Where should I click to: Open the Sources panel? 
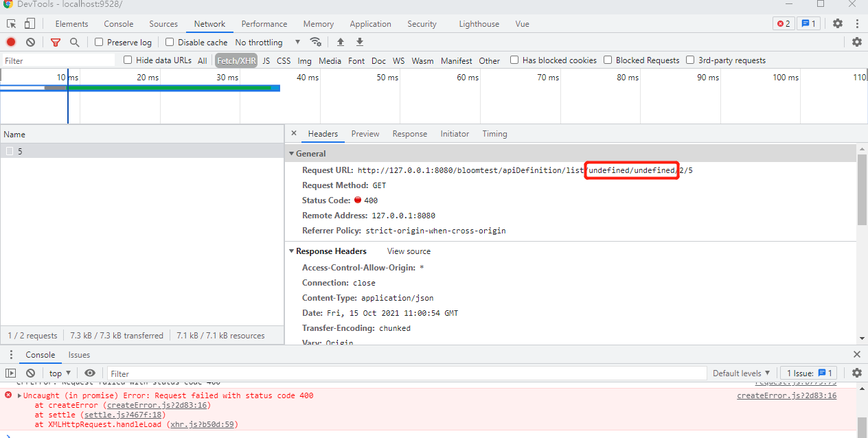(x=163, y=23)
